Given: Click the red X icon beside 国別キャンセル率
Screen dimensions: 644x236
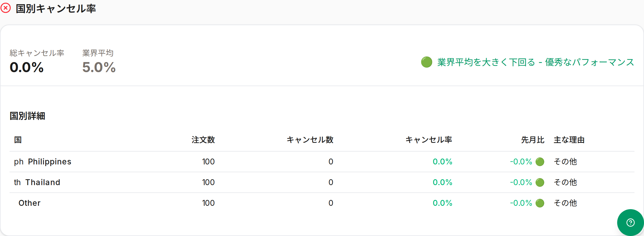Looking at the screenshot, I should pyautogui.click(x=6, y=8).
